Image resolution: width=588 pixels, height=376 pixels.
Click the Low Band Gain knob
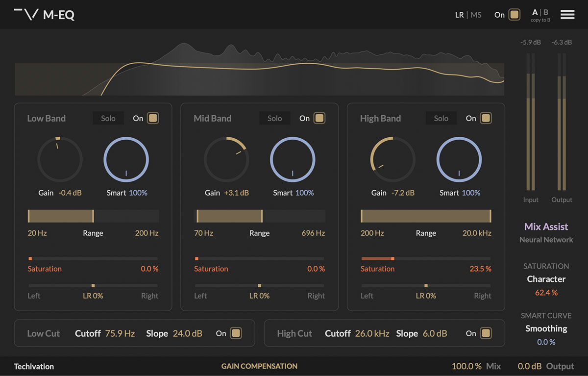pyautogui.click(x=60, y=159)
